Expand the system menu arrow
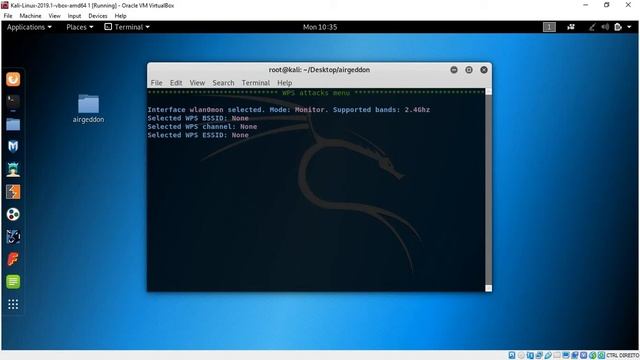 pyautogui.click(x=629, y=27)
